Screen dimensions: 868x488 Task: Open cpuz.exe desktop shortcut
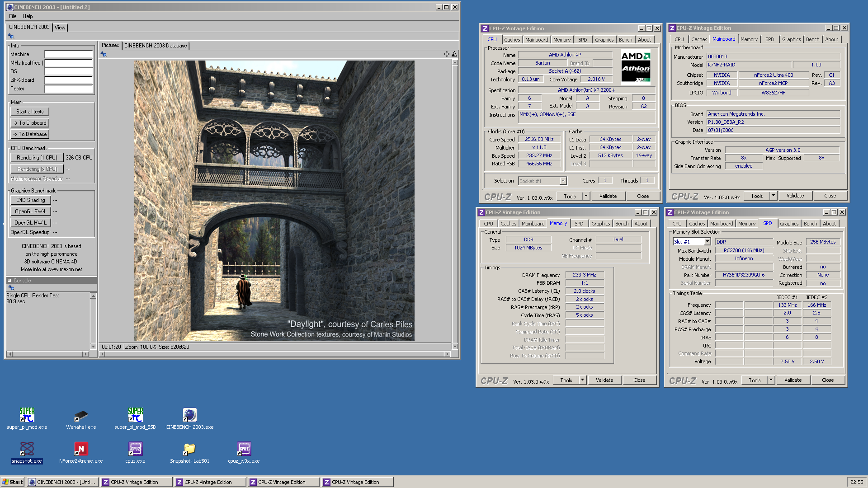pos(135,452)
